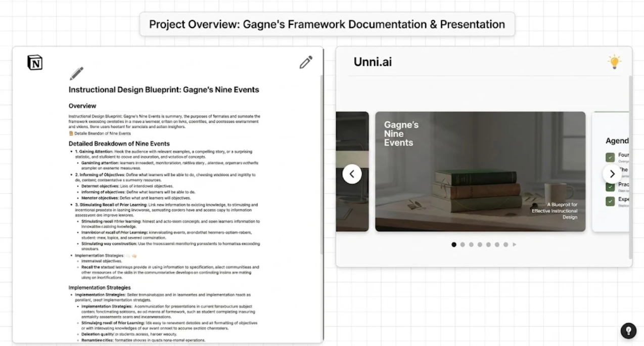The width and height of the screenshot is (644, 346).
Task: Go to previous slide with the left arrow
Action: pyautogui.click(x=352, y=174)
